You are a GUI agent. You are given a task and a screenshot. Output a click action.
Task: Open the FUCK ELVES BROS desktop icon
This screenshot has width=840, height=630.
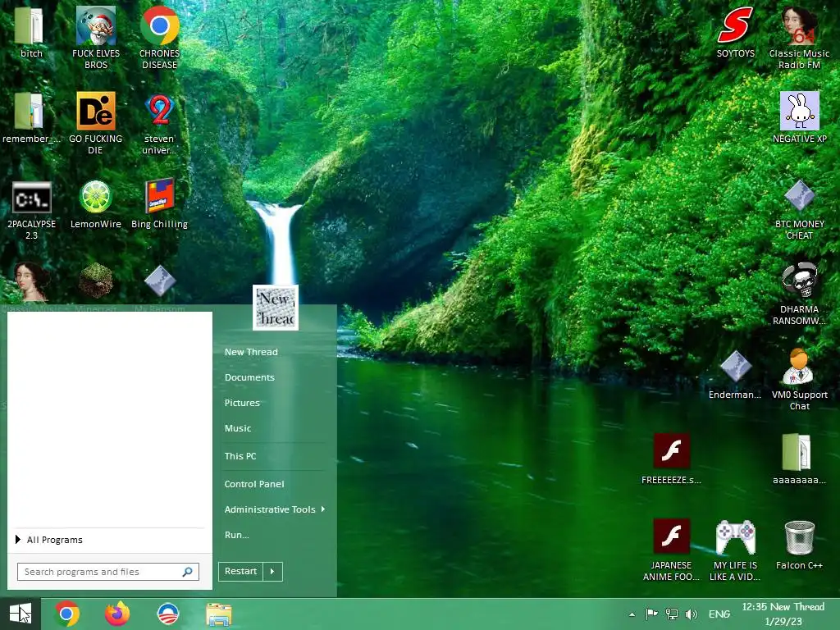click(96, 38)
